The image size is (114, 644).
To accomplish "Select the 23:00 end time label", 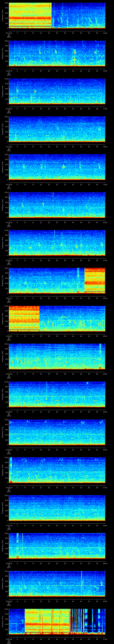I will point(105,336).
